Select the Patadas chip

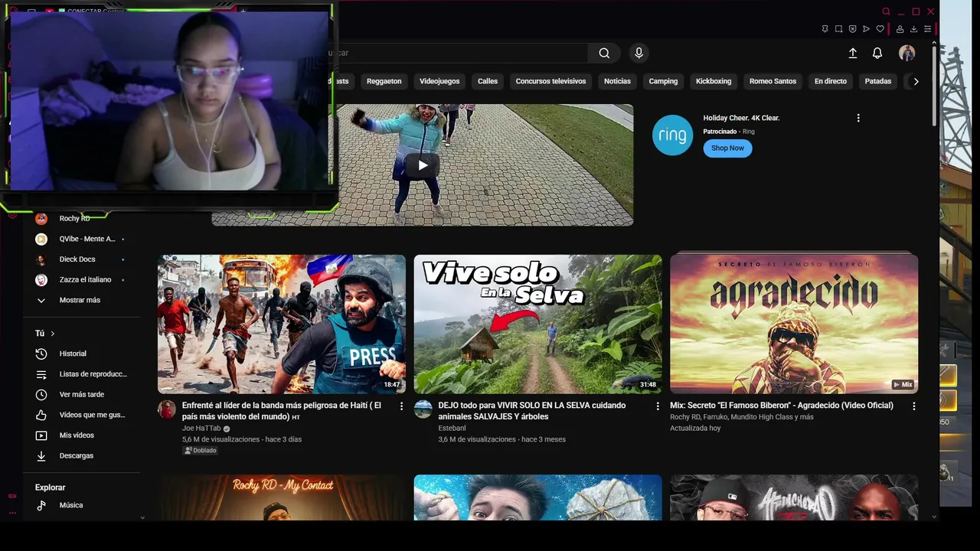[x=878, y=81]
